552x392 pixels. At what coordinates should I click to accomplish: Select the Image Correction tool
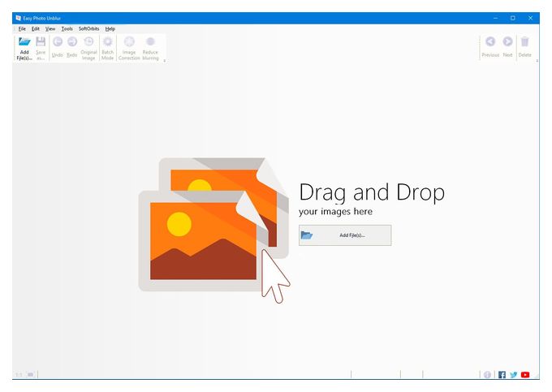(x=129, y=48)
